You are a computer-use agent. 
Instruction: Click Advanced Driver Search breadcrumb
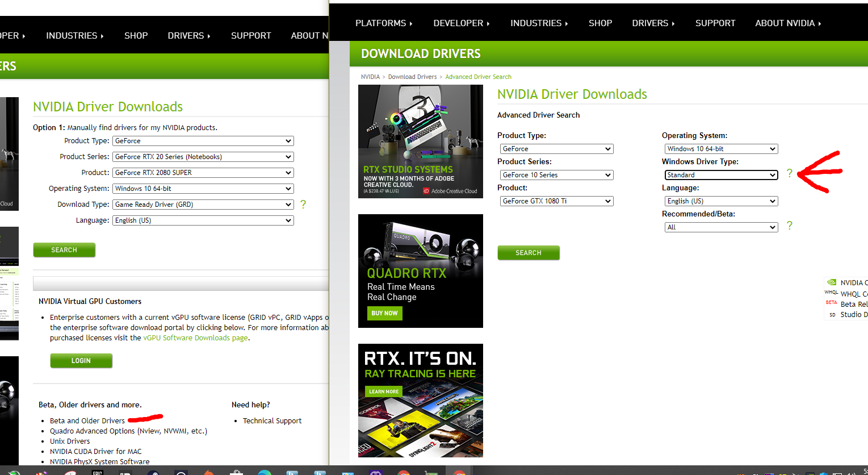479,77
